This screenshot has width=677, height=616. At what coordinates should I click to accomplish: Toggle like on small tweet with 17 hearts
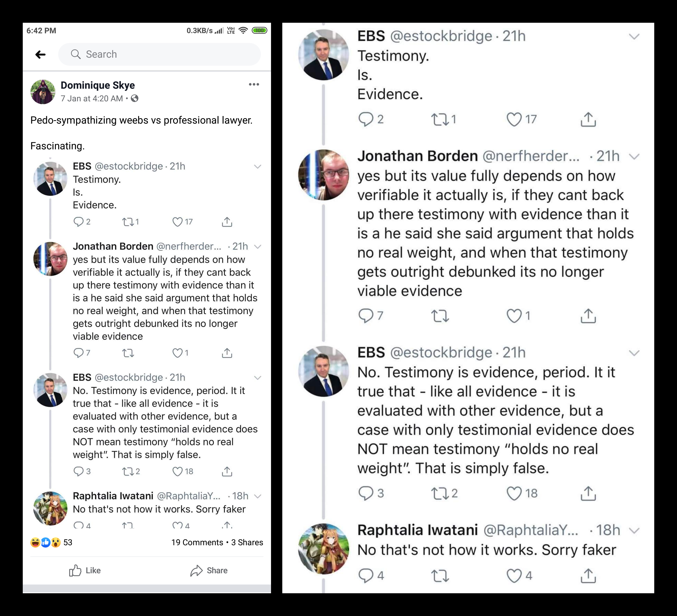click(177, 222)
